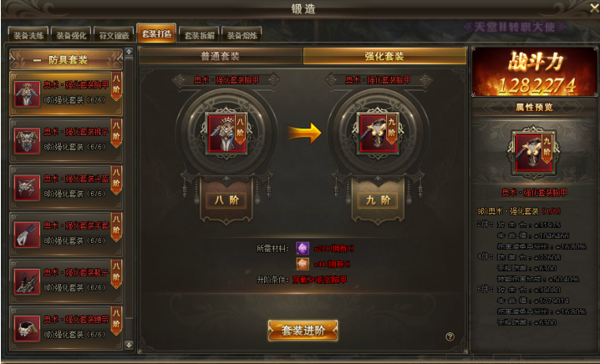Click the 套装进阶 upgrade button

[303, 331]
